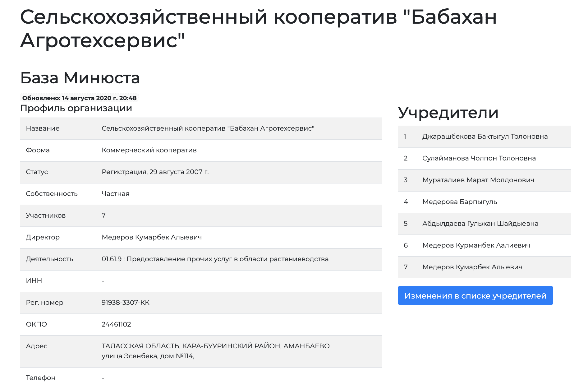Viewport: 588px width, 390px height.
Task: Click the 'Профиль организации' table caption
Action: click(76, 108)
